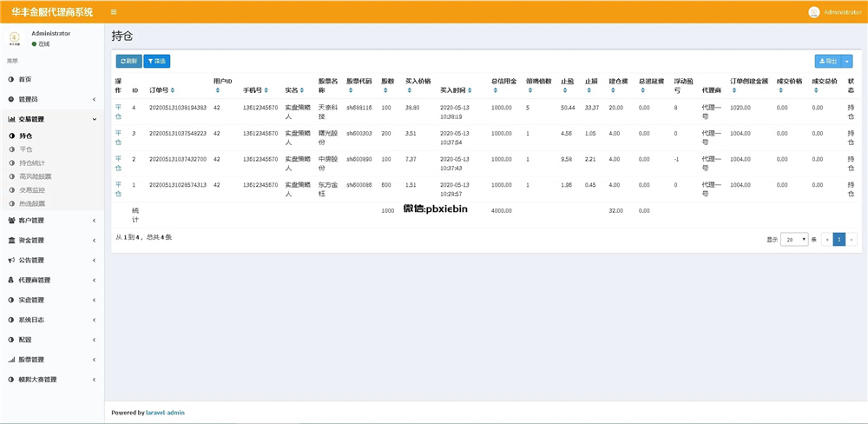Open the per-page count dropdown showing 20
868x424 pixels.
coord(794,239)
